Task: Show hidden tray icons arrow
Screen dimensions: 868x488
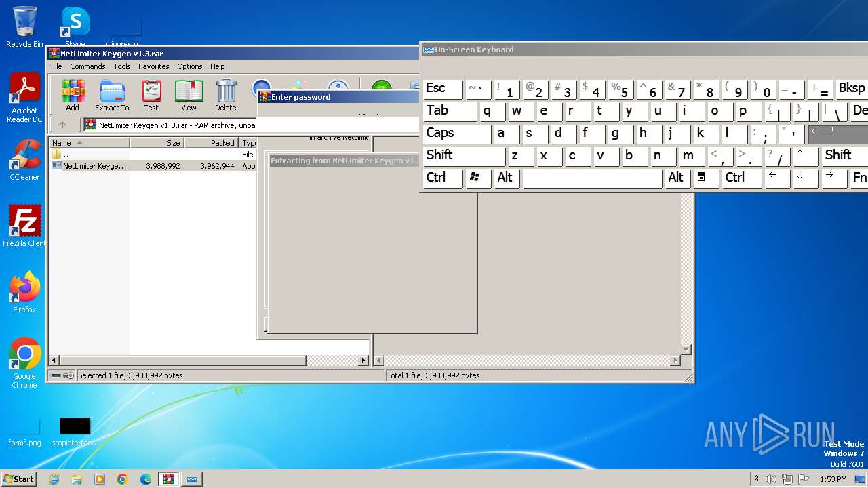Action: click(756, 479)
